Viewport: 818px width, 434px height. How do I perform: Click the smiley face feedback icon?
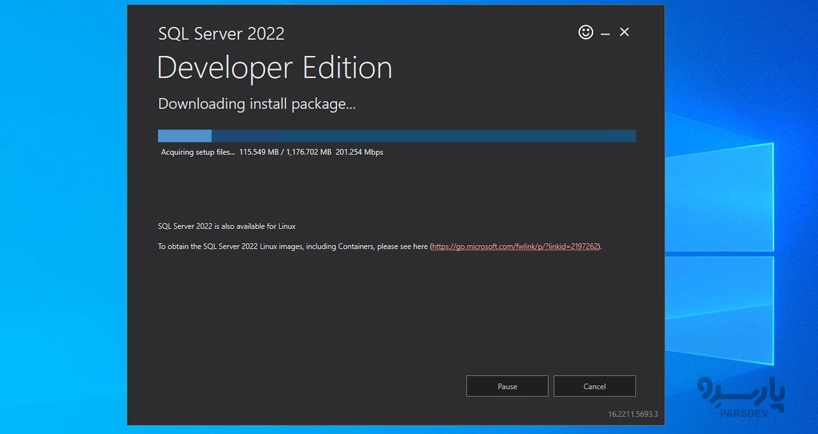click(586, 32)
